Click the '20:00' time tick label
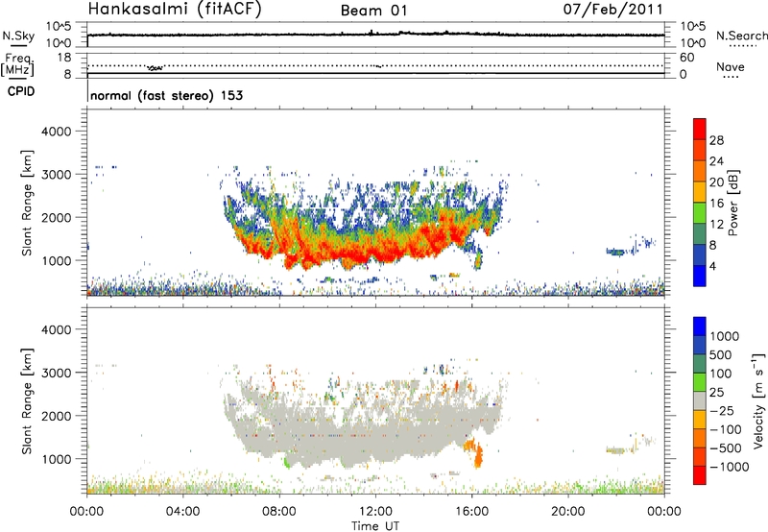The width and height of the screenshot is (768, 532). coord(568,512)
